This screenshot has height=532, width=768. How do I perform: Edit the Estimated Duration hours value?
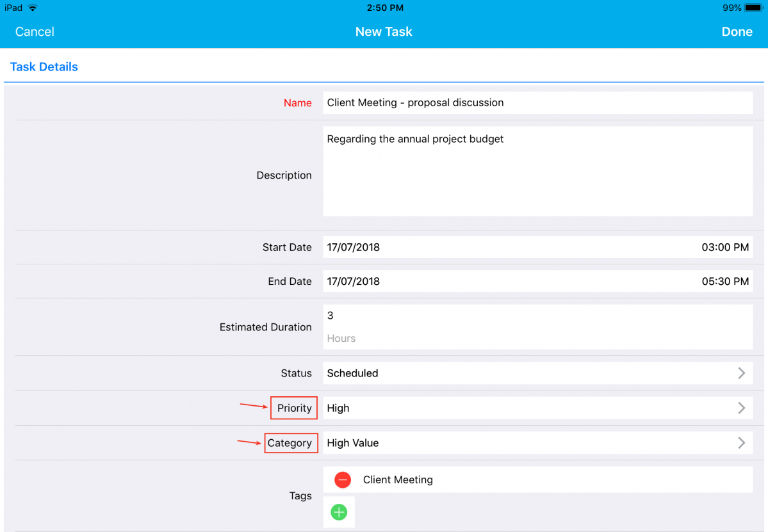[x=537, y=316]
